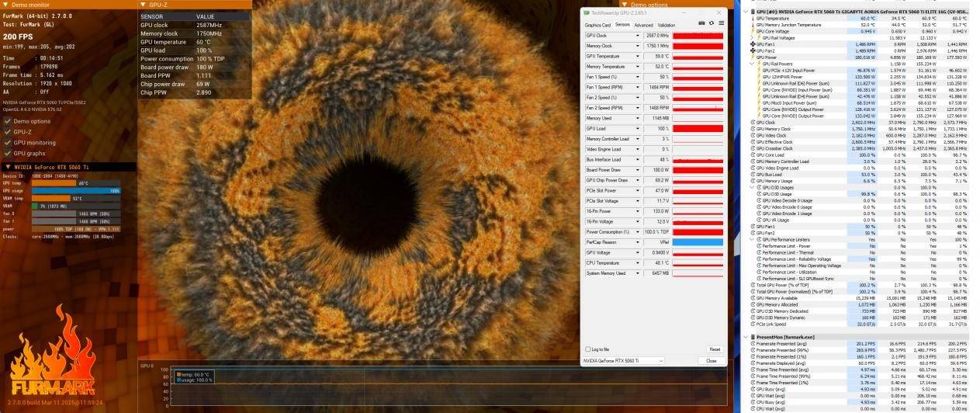Screen dimensions: 980x413
Task: Switch to the Graphics Card tab
Action: tap(597, 25)
